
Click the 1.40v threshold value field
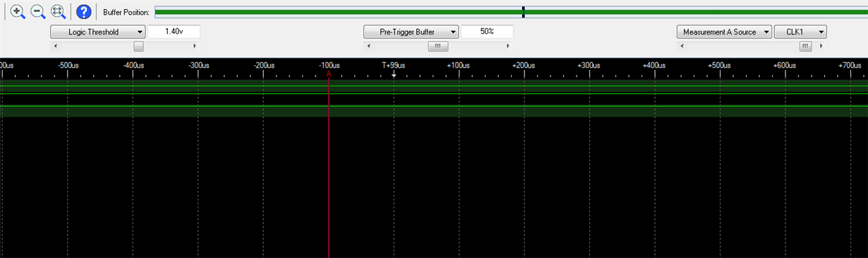pyautogui.click(x=174, y=32)
